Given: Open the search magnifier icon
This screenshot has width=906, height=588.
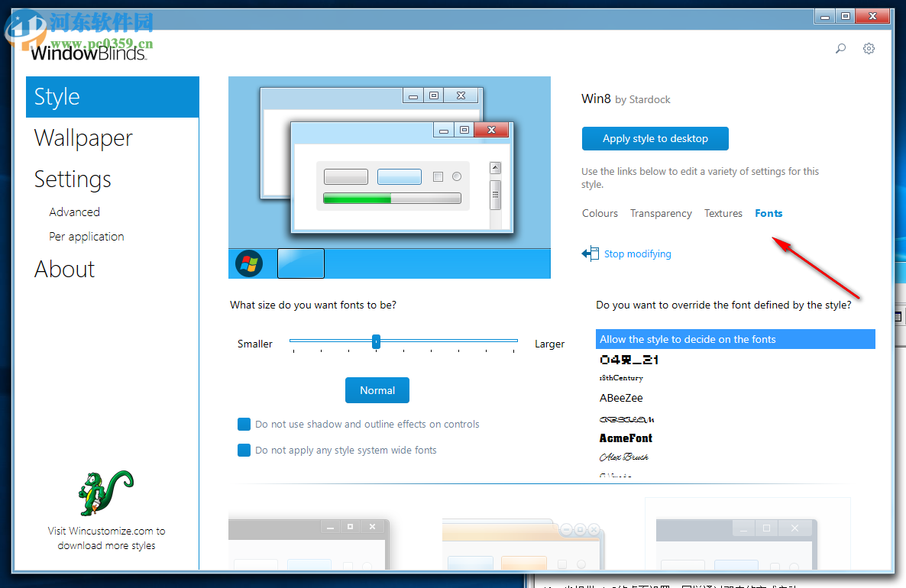Looking at the screenshot, I should coord(840,48).
